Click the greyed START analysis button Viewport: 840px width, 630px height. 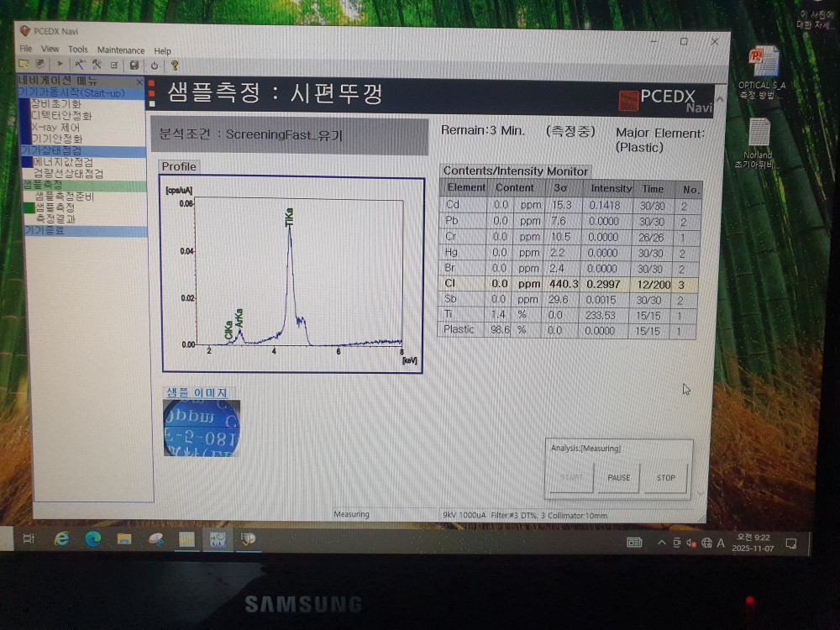[571, 477]
